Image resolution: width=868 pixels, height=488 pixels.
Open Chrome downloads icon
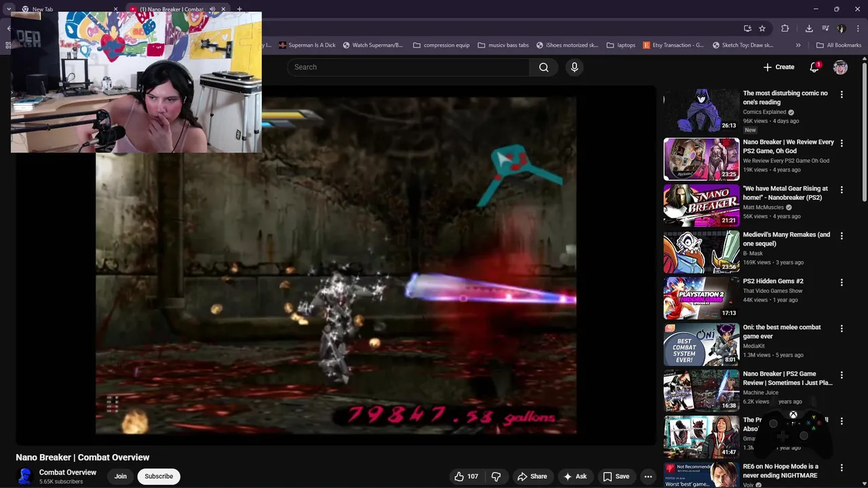[x=809, y=28]
